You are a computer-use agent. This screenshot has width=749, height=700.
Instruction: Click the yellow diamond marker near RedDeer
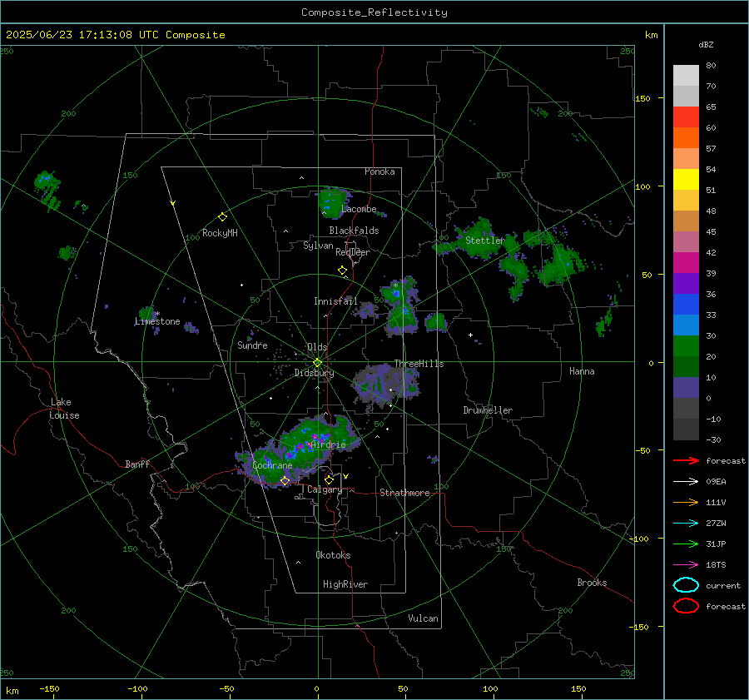pos(342,271)
